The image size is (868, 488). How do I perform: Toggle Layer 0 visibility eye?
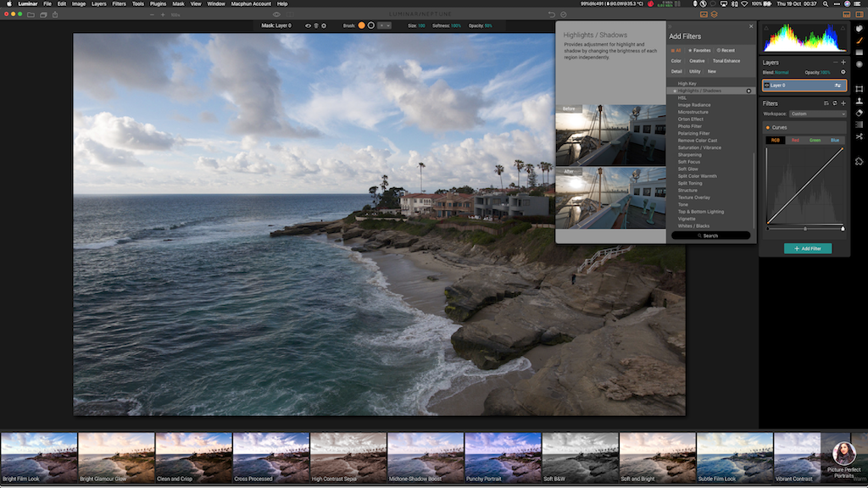coord(767,86)
